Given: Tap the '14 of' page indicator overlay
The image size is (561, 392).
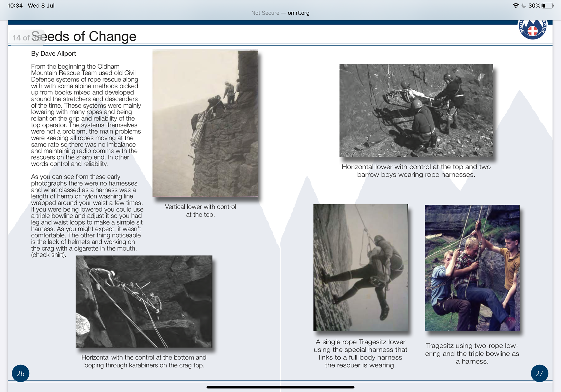Looking at the screenshot, I should pos(27,38).
